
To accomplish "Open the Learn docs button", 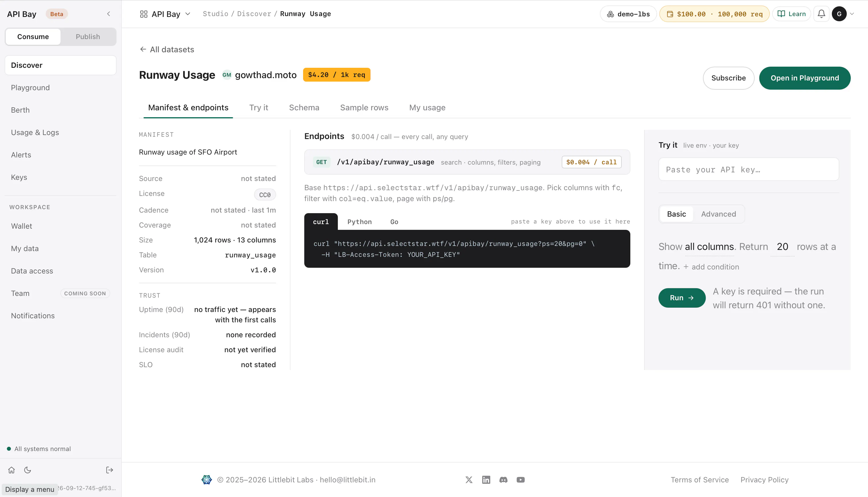I will [x=792, y=14].
